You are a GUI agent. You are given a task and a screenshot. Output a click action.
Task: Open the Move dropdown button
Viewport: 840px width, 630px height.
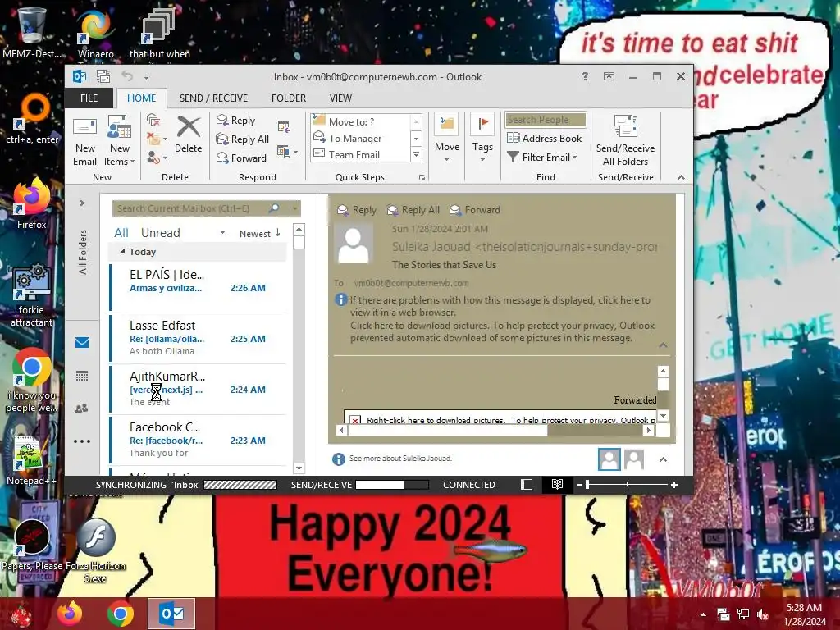point(447,139)
